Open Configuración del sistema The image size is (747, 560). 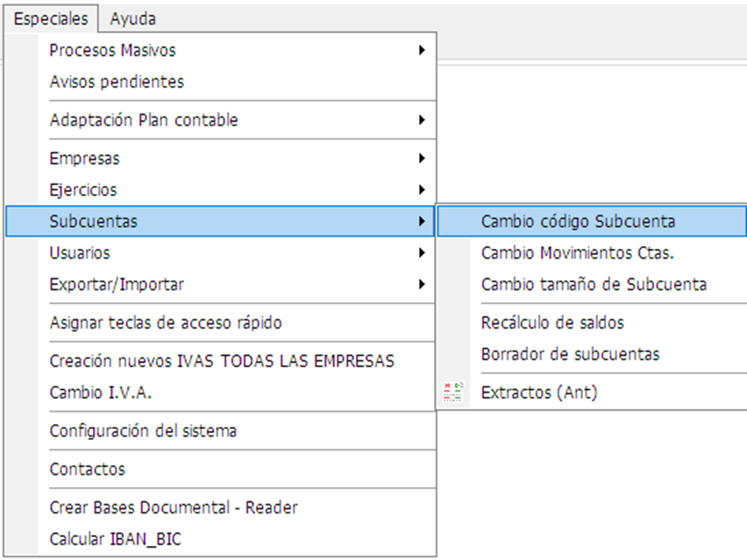tap(220, 431)
